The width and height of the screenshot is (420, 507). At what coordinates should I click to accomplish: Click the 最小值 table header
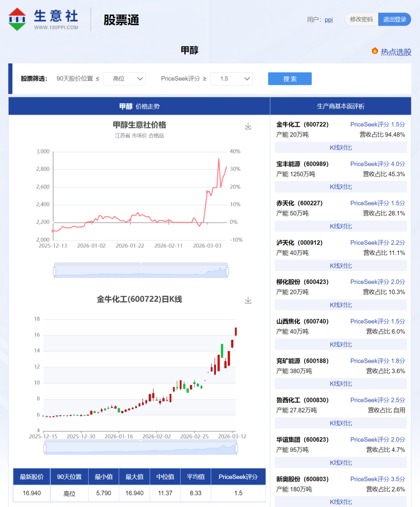pos(104,477)
